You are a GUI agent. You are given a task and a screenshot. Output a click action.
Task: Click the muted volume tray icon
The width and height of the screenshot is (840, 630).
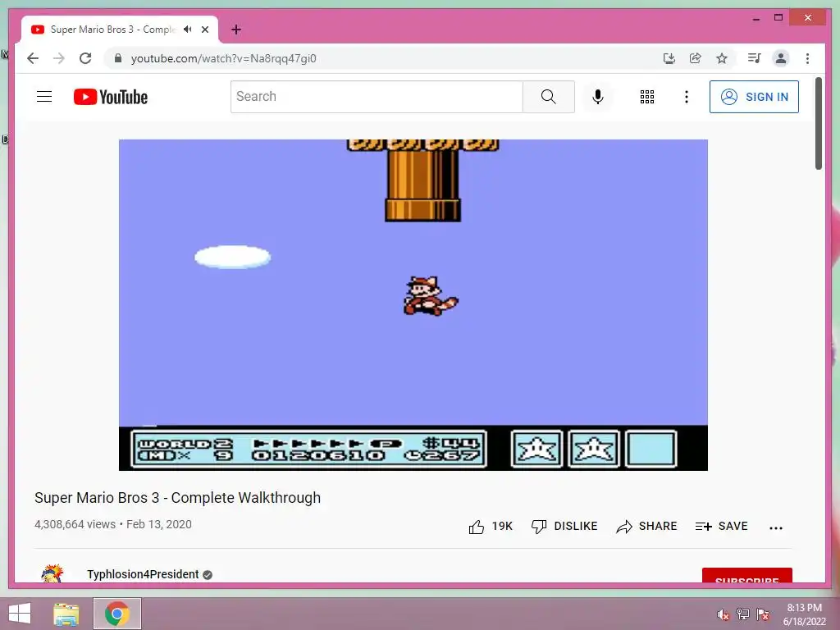click(724, 614)
